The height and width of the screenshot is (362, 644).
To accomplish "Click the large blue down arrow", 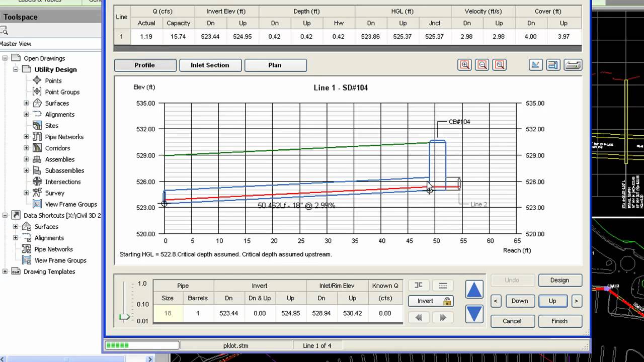I will (474, 314).
